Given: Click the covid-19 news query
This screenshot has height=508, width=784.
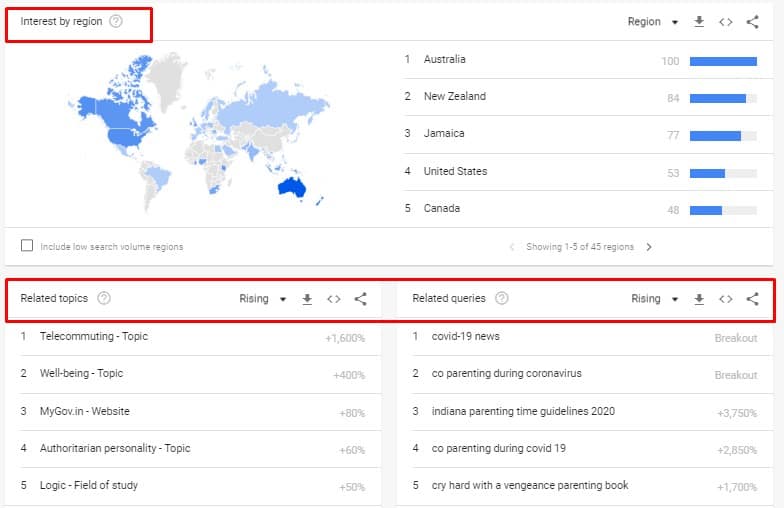Looking at the screenshot, I should [465, 336].
